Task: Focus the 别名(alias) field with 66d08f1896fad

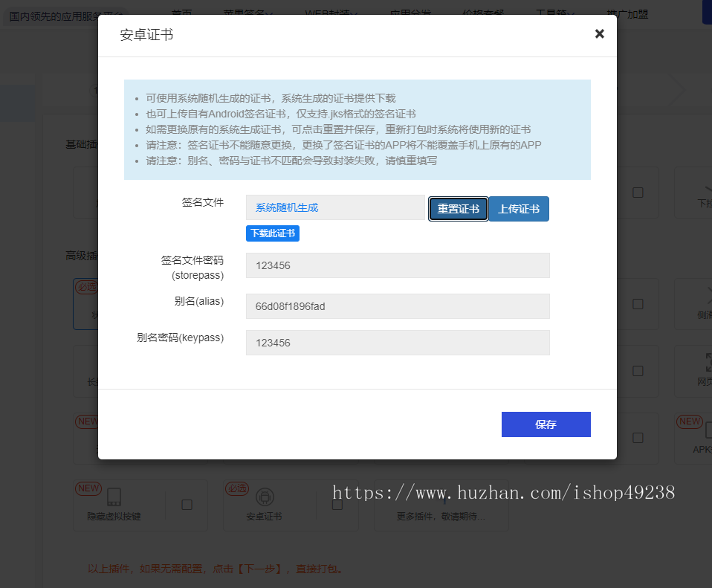Action: pos(398,306)
